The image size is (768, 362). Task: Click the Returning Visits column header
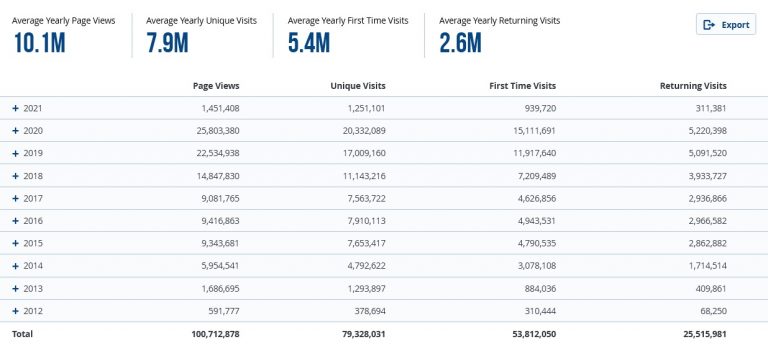[693, 86]
